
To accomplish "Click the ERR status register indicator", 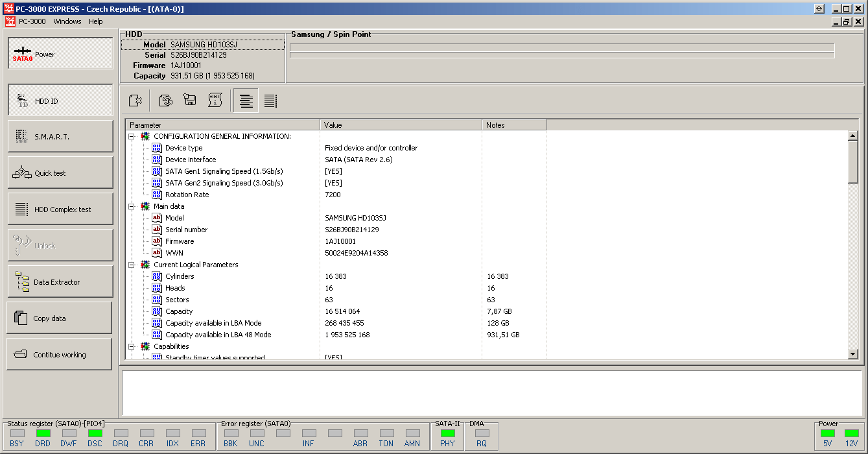I will (198, 433).
